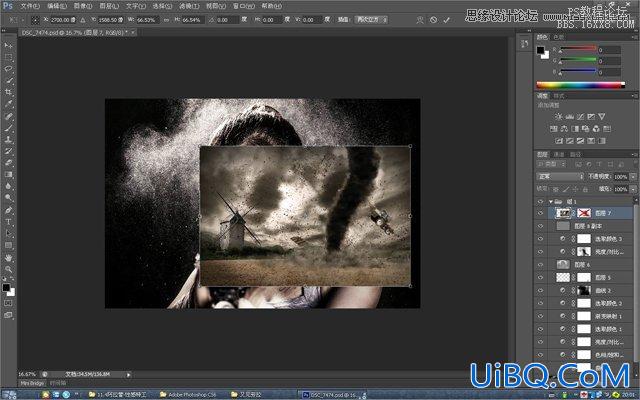Add a Curves adjustment from Adjustments panel
This screenshot has width=640, height=400.
580,116
